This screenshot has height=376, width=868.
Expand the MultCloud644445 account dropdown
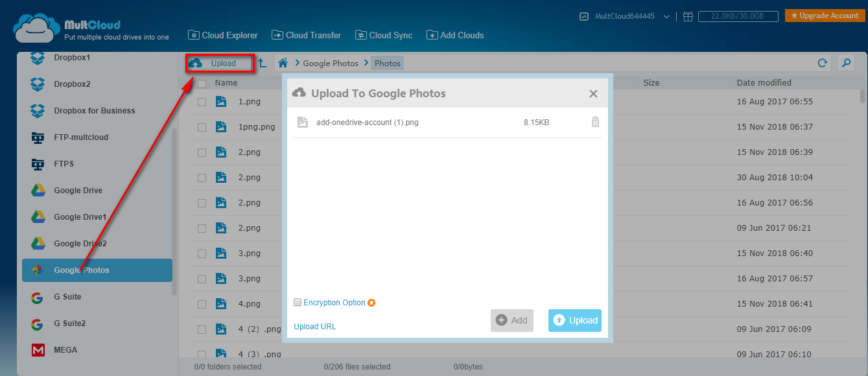tap(666, 16)
